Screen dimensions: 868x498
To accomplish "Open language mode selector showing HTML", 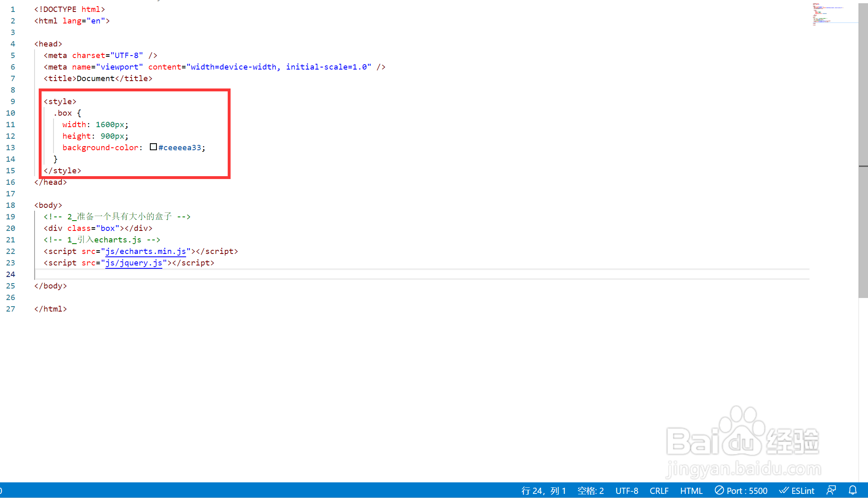I will click(691, 491).
